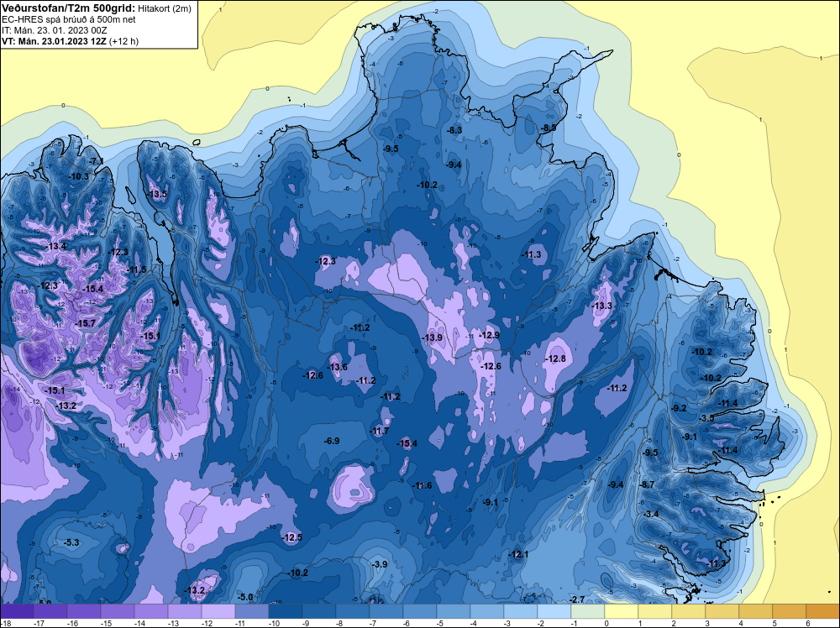Screen dimensions: 840x628
Task: Click the legend label "-6" on the color bar
Action: tap(407, 623)
